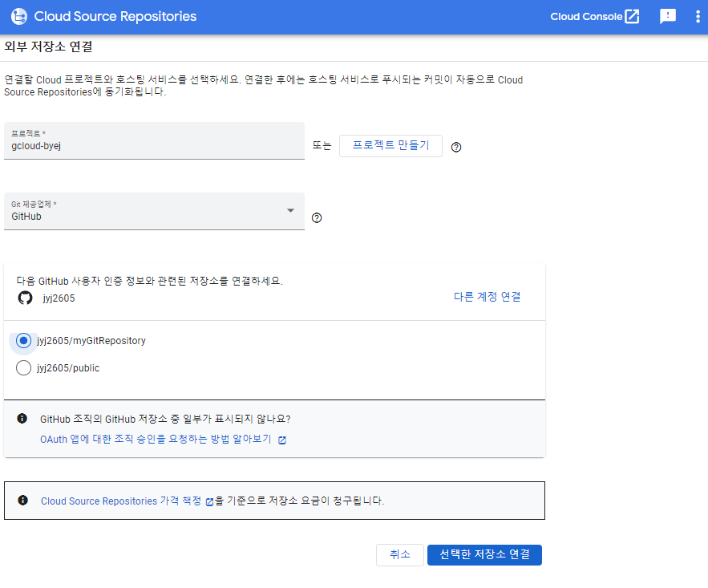The height and width of the screenshot is (588, 708).
Task: Click the Cloud Source Repositories logo icon
Action: [19, 16]
